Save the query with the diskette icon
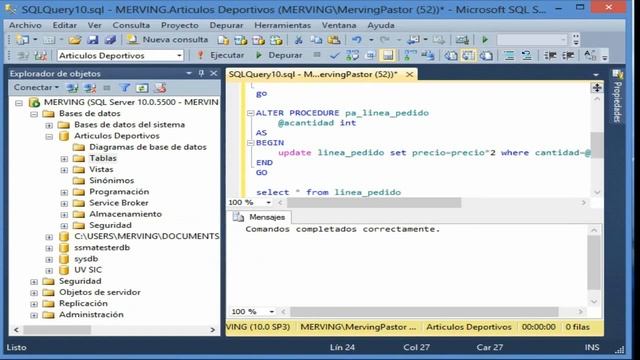640x360 pixels. click(x=93, y=40)
